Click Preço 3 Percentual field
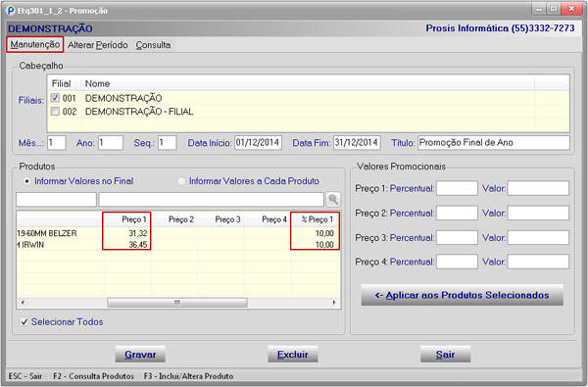 (x=457, y=237)
